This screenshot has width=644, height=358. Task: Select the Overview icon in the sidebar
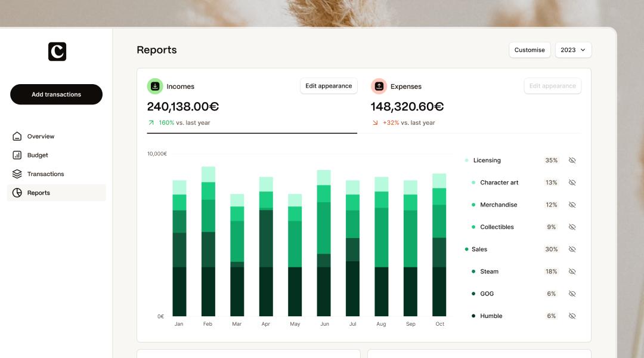18,136
